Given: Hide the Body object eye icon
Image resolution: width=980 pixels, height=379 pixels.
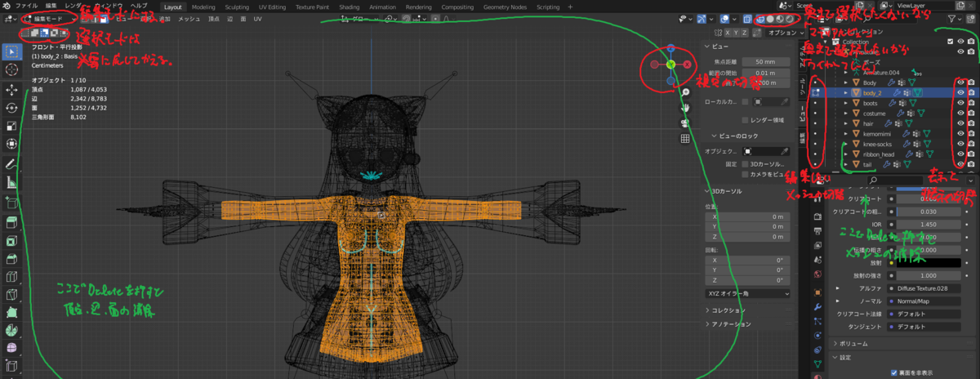Looking at the screenshot, I should tap(960, 82).
